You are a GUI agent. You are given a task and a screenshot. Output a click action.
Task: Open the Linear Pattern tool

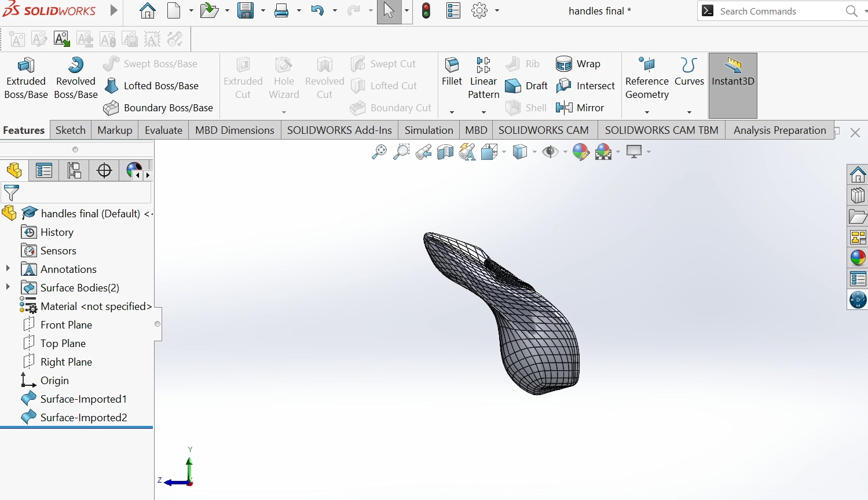[x=484, y=79]
